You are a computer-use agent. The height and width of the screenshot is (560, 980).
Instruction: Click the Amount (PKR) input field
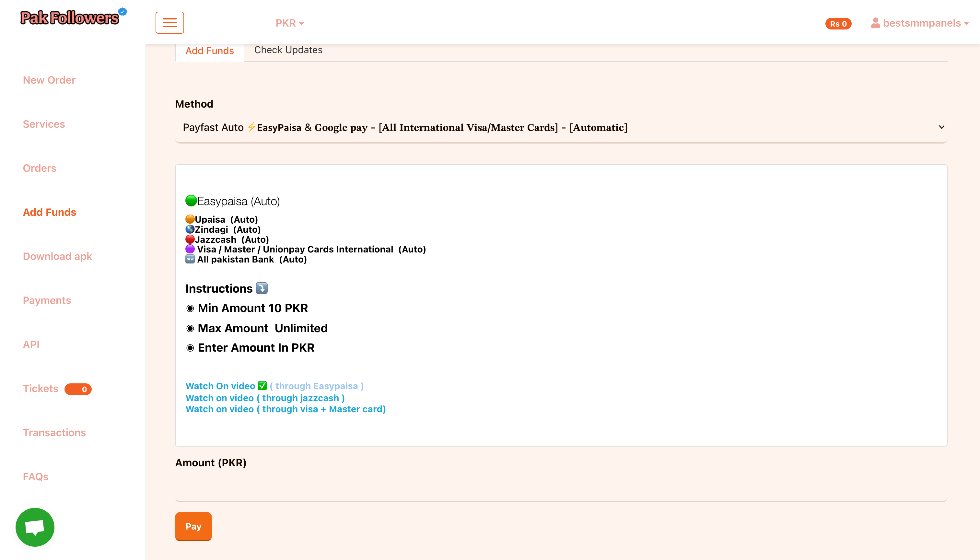tap(561, 488)
